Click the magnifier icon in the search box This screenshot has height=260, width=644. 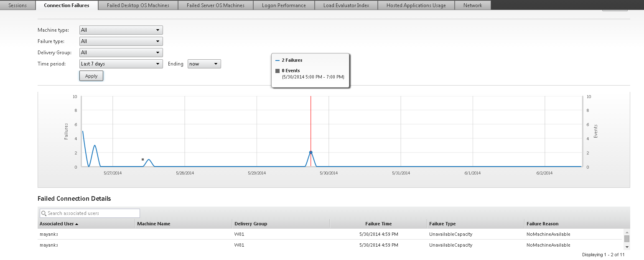click(x=43, y=213)
